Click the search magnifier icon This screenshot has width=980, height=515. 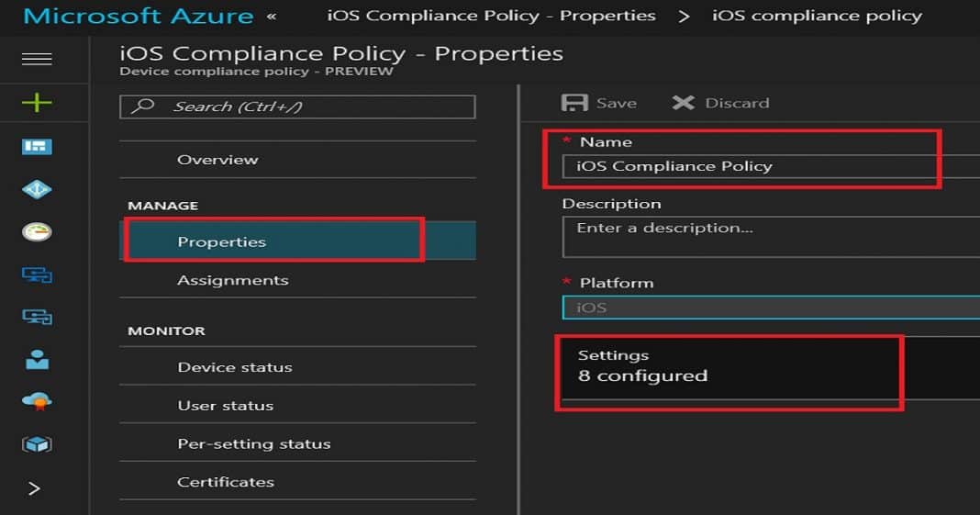143,106
